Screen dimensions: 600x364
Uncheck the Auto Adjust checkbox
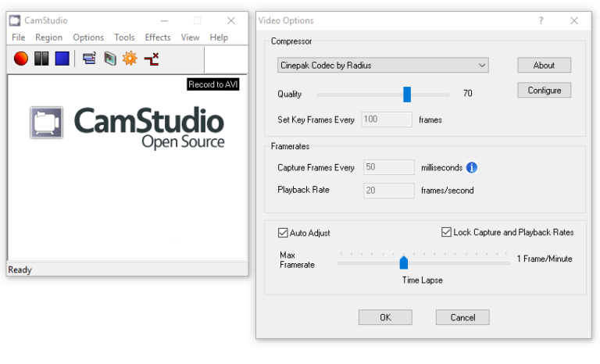pyautogui.click(x=283, y=233)
